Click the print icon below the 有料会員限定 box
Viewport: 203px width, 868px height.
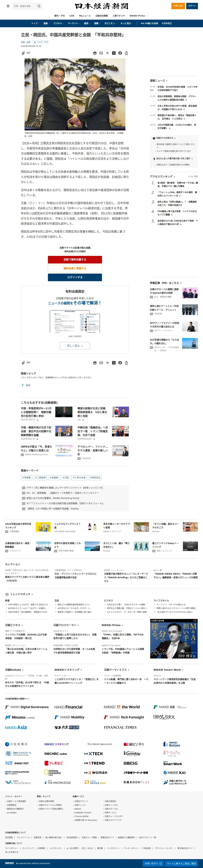click(x=95, y=363)
